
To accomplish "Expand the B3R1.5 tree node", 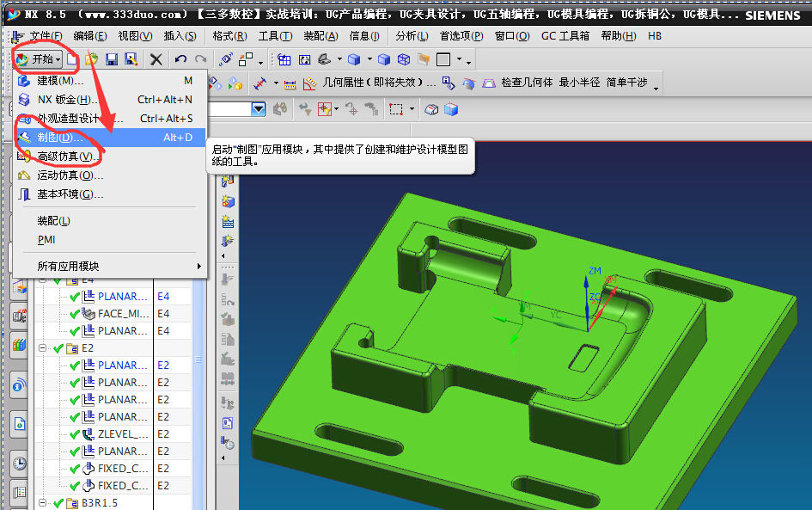I will [x=43, y=502].
